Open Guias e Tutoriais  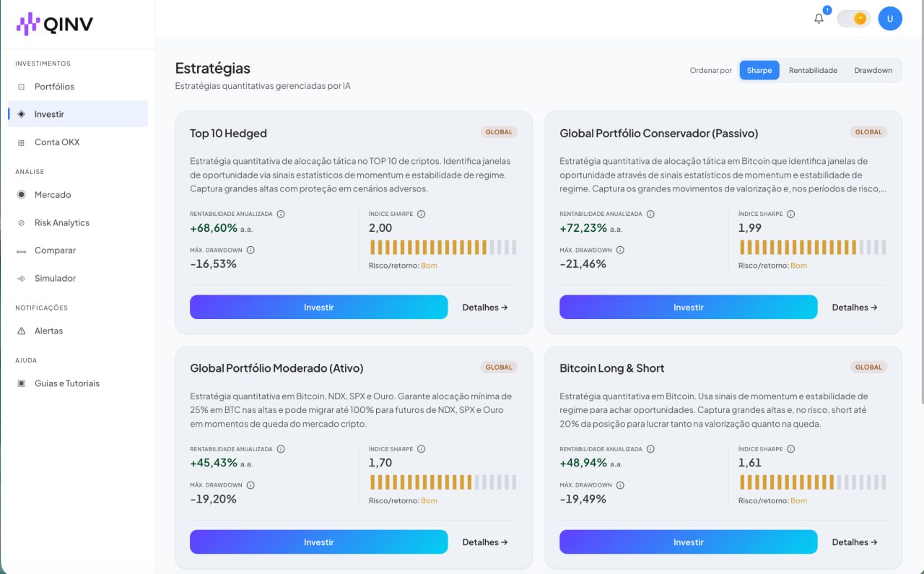[78, 383]
